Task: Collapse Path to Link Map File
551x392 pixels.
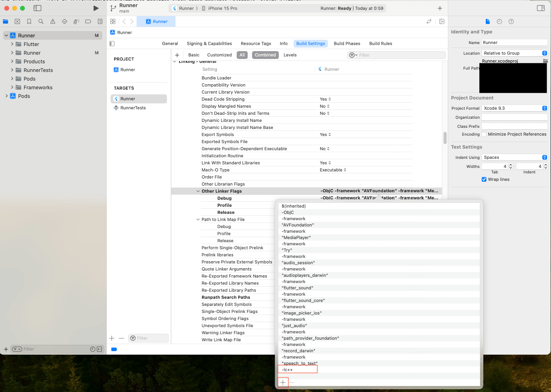Action: 198,219
